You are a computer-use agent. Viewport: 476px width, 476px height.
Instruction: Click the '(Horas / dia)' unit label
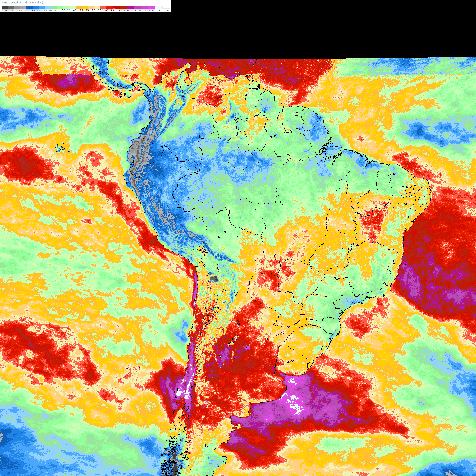point(34,2)
